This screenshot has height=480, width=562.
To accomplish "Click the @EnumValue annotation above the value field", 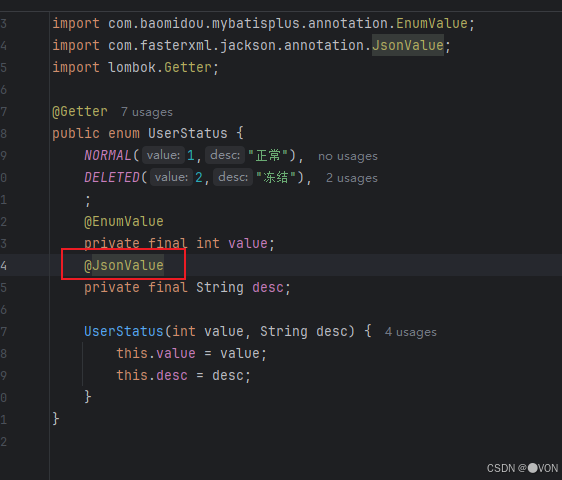I will 124,222.
